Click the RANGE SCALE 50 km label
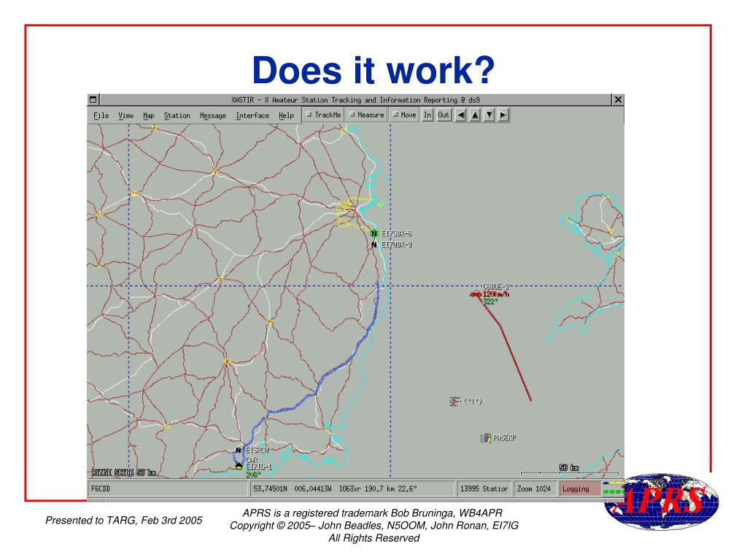Screen dimensions: 747x560 point(124,472)
